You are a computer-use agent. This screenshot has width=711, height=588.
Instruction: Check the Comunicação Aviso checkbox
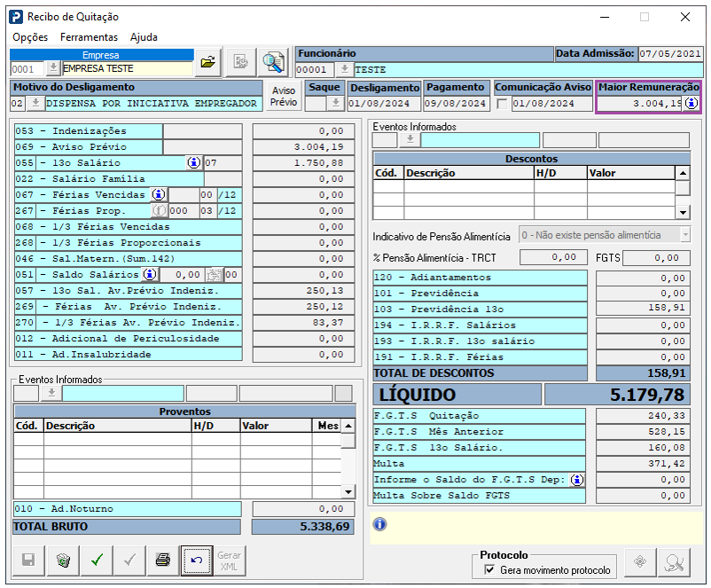[503, 104]
